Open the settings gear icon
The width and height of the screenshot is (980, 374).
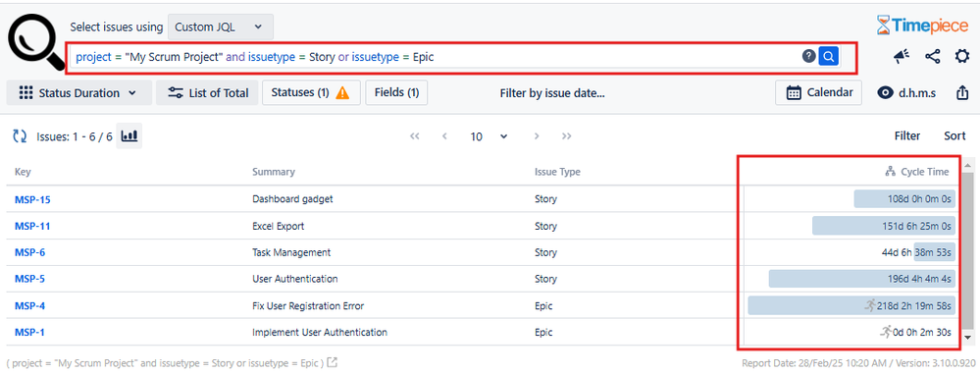coord(961,57)
